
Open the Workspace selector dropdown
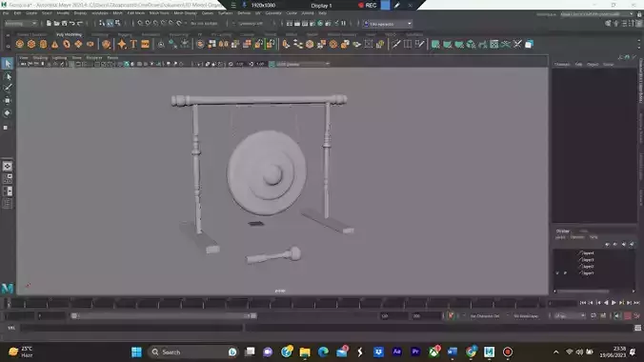[597, 14]
